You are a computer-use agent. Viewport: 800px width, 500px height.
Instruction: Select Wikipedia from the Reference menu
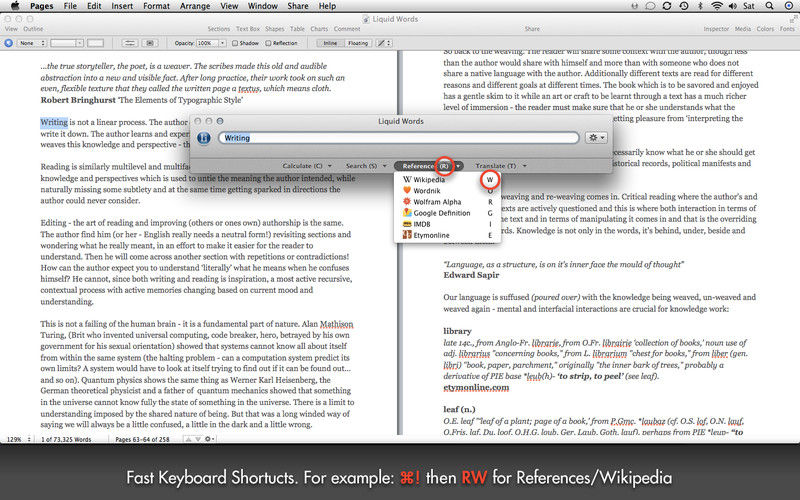click(447, 180)
